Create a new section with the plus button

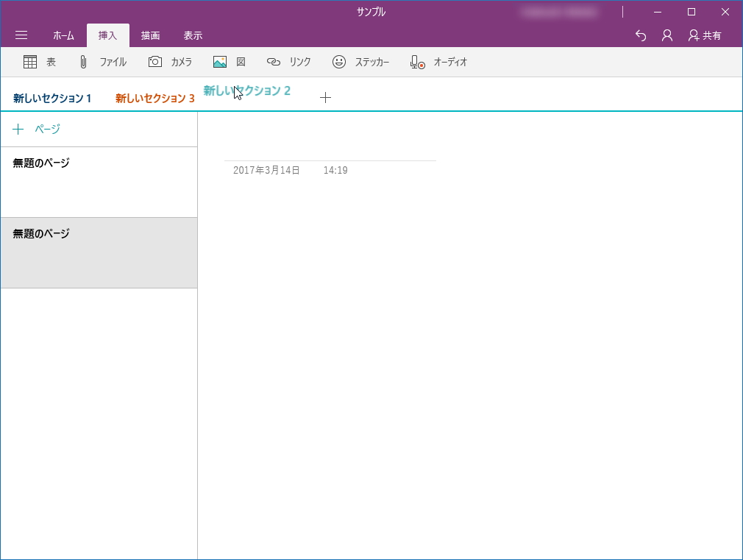pos(325,96)
